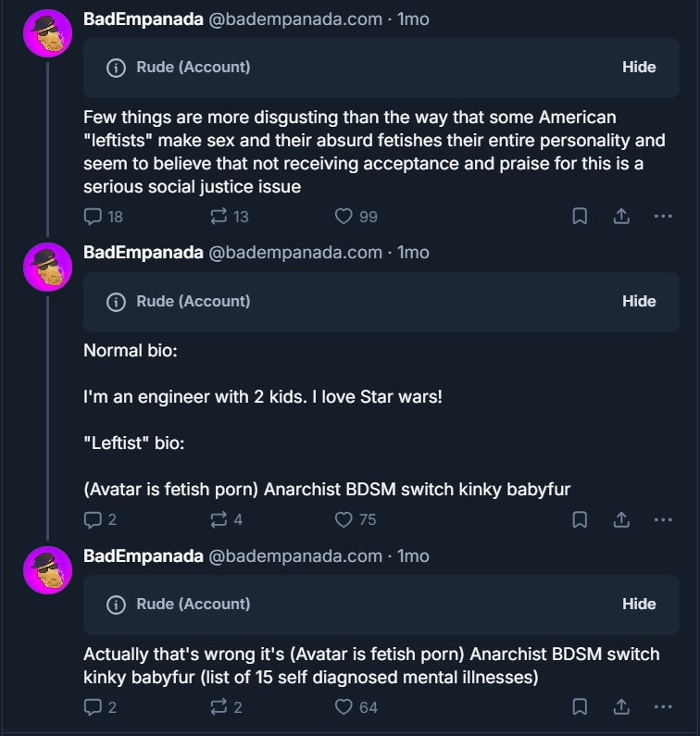Click the BadEmpanada avatar on the second post
Image resolution: width=700 pixels, height=736 pixels.
47,268
